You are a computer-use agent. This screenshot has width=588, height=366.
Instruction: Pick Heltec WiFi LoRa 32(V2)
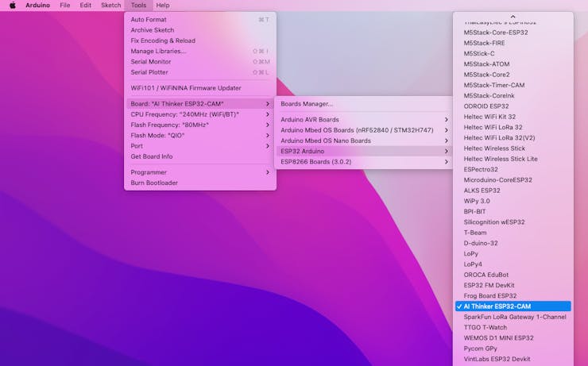[513, 138]
